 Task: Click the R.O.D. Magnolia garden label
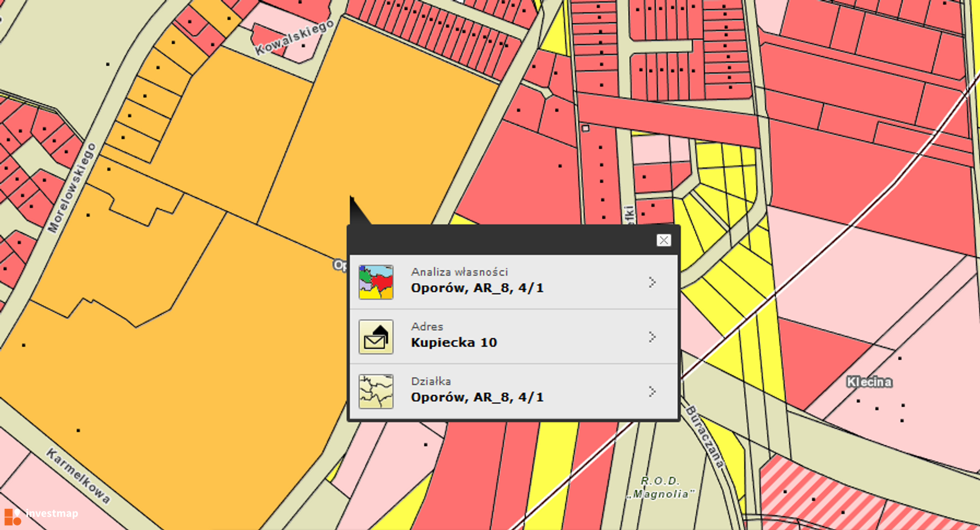coord(661,488)
